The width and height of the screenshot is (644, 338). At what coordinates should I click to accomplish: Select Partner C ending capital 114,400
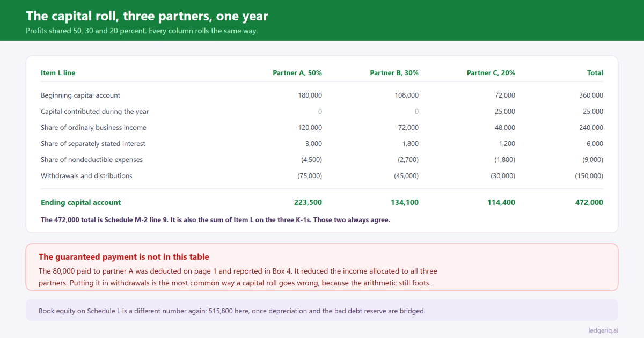pyautogui.click(x=501, y=203)
